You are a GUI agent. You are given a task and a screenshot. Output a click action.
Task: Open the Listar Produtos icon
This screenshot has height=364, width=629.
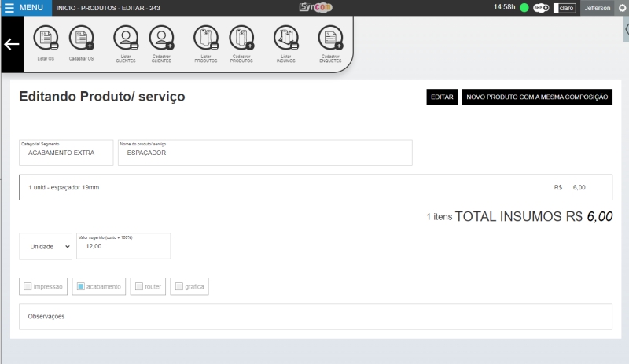[206, 39]
